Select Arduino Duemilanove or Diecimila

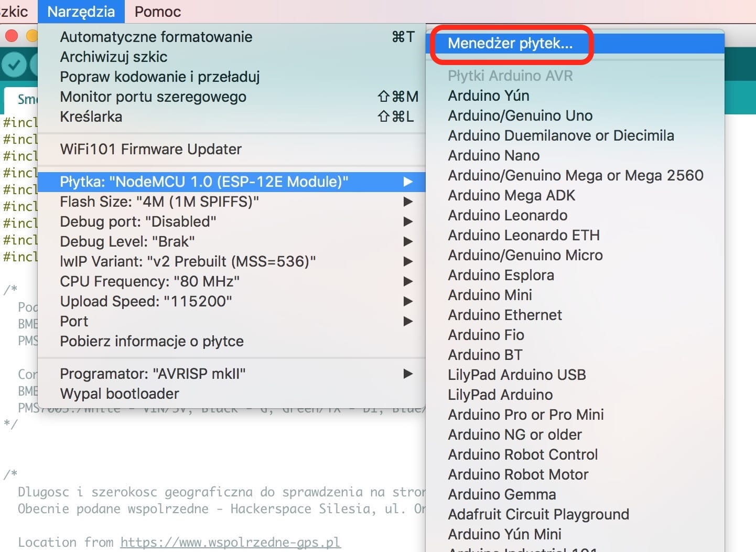click(575, 135)
